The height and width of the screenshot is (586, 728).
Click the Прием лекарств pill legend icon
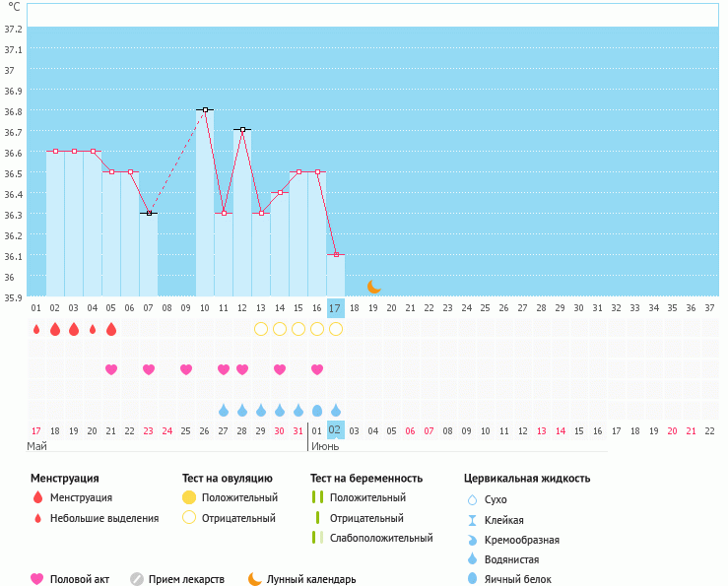click(x=137, y=579)
